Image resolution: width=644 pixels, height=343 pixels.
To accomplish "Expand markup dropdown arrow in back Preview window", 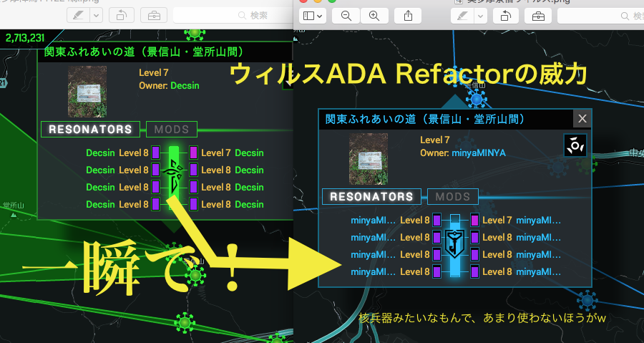I will tap(96, 15).
